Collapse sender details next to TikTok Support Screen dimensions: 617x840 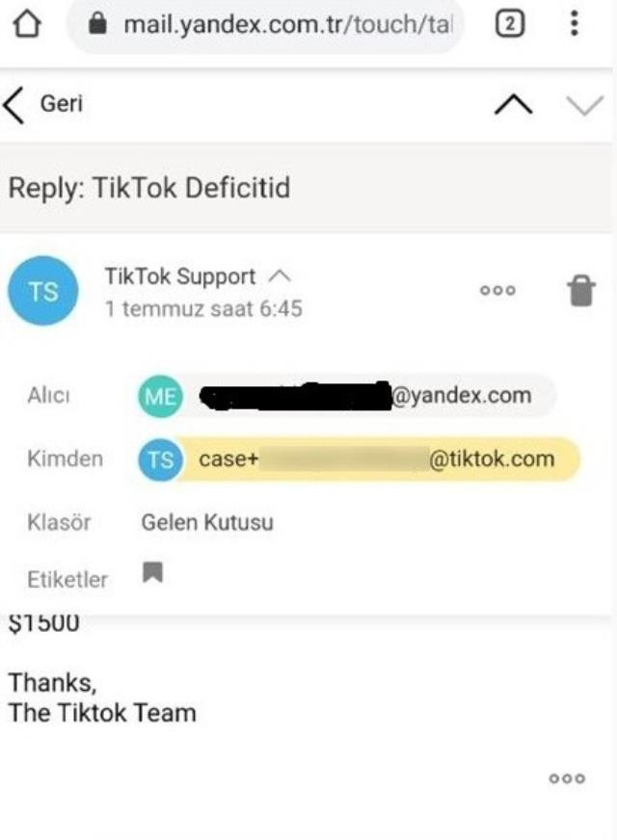point(280,276)
